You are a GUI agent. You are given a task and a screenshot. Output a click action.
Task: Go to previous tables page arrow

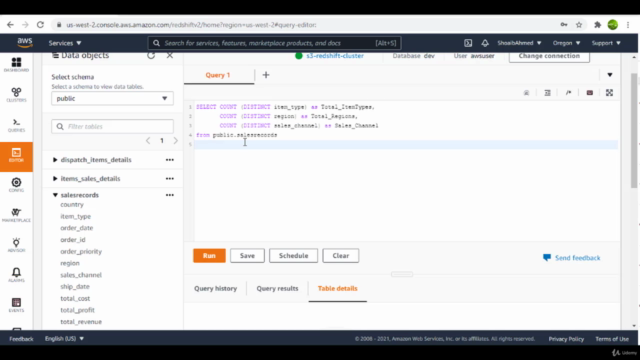tap(148, 140)
